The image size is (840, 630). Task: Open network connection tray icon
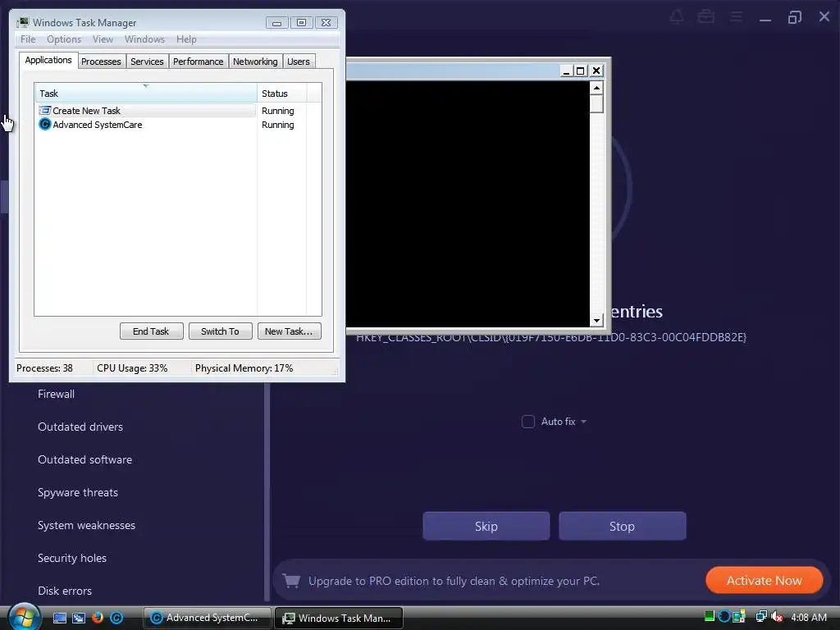click(x=760, y=617)
